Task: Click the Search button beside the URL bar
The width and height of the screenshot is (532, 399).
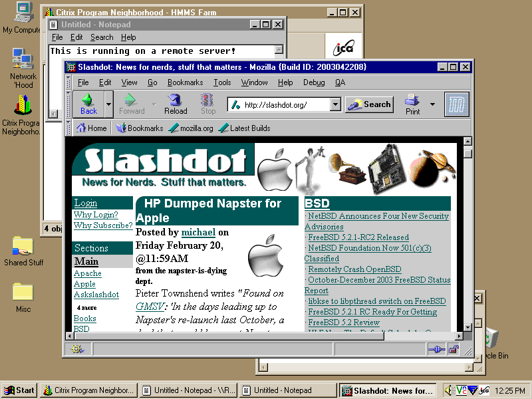Action: [370, 104]
